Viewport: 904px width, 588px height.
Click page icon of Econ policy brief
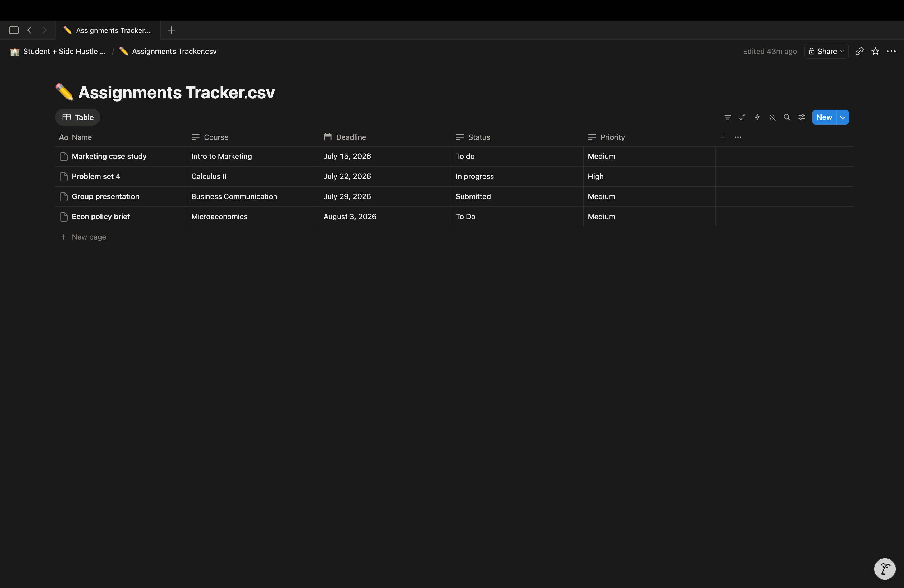click(64, 217)
